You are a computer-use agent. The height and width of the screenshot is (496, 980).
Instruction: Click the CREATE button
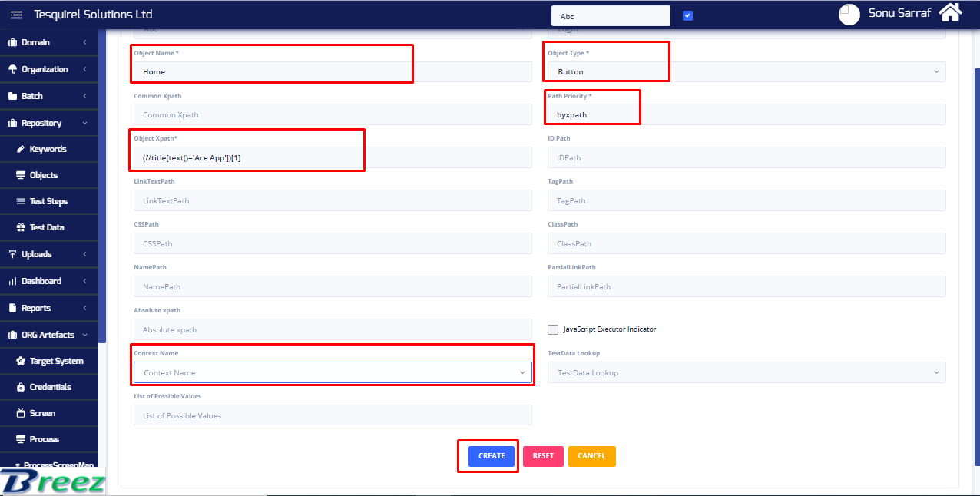tap(492, 456)
